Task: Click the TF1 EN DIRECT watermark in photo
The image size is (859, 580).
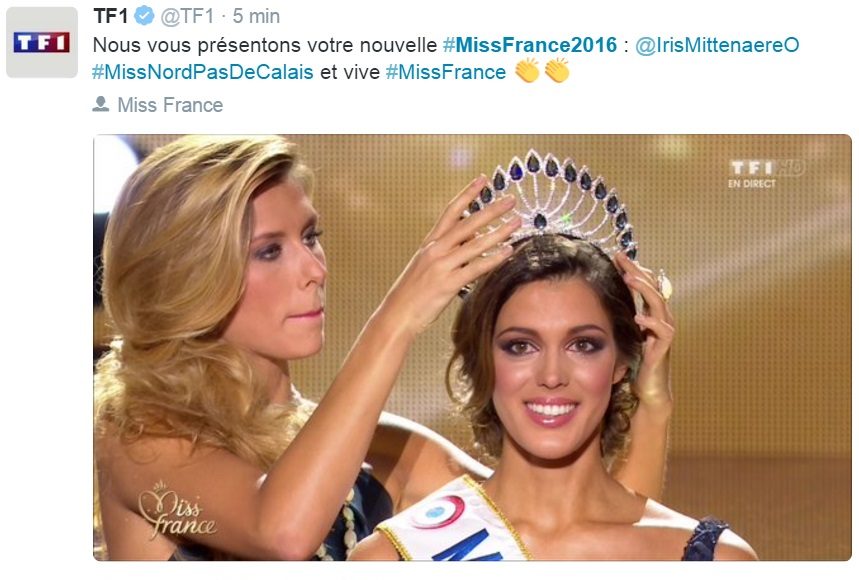Action: (766, 173)
